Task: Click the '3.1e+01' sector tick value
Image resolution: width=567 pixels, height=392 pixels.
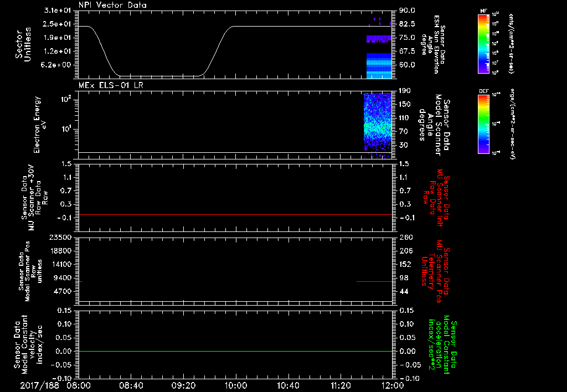Action: (58, 11)
